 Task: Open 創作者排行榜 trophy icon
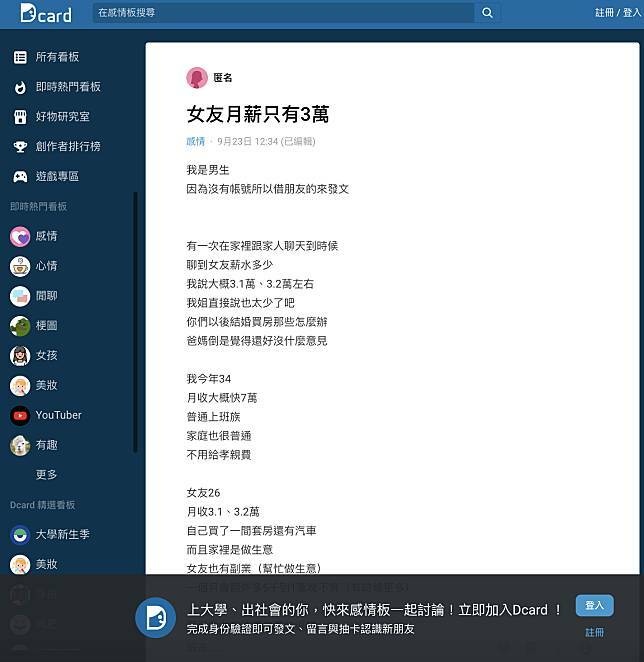coord(20,147)
